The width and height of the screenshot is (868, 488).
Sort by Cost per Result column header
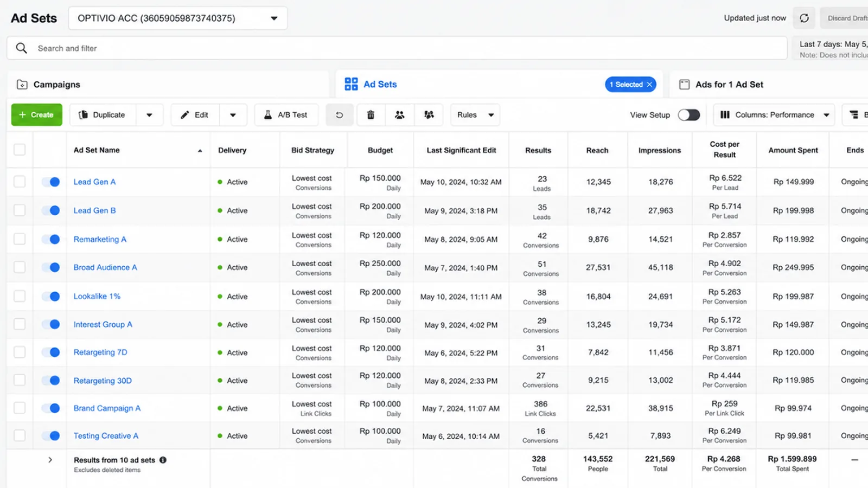coord(725,150)
